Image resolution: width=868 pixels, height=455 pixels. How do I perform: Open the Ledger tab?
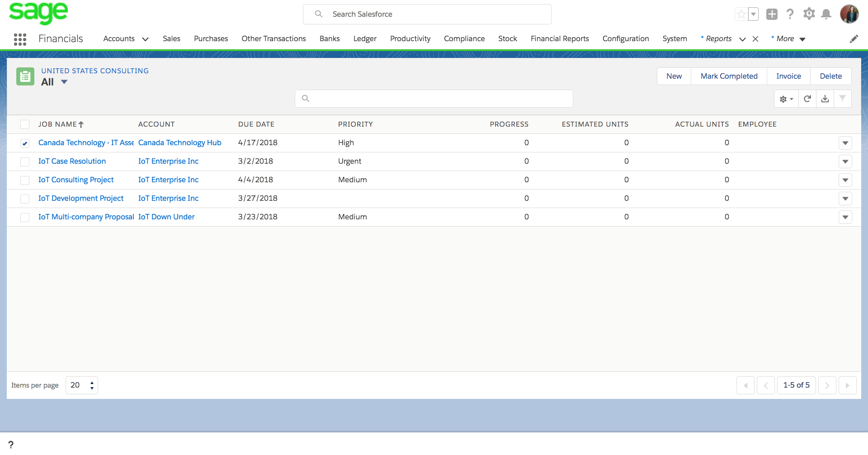[x=365, y=39]
